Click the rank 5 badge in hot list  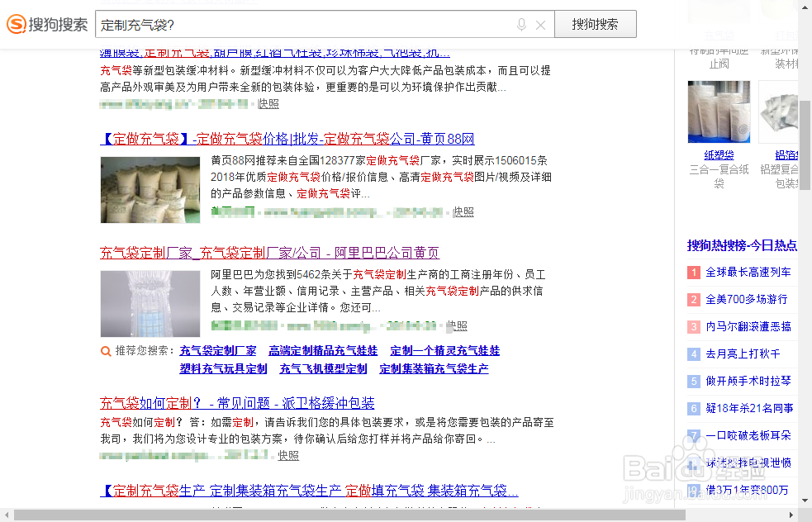point(693,382)
